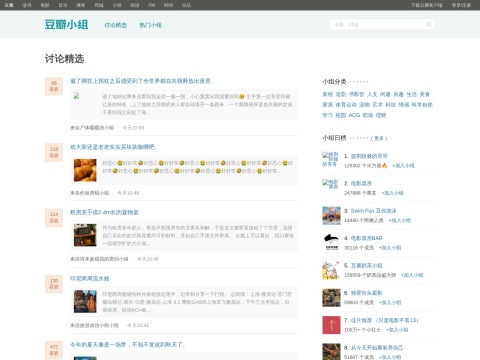The height and width of the screenshot is (360, 480).
Task: Select the 校园 group category
Action: (341, 115)
